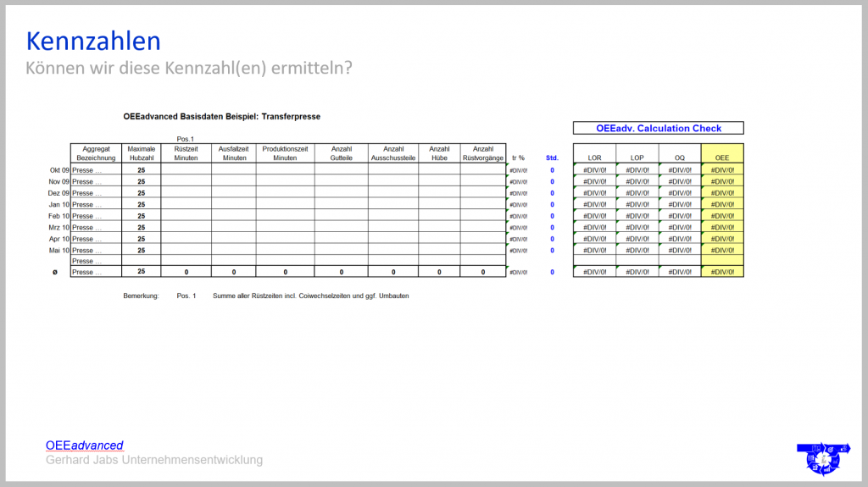Image resolution: width=868 pixels, height=487 pixels.
Task: Click the Maximale Hubzahl header cell
Action: coord(142,153)
